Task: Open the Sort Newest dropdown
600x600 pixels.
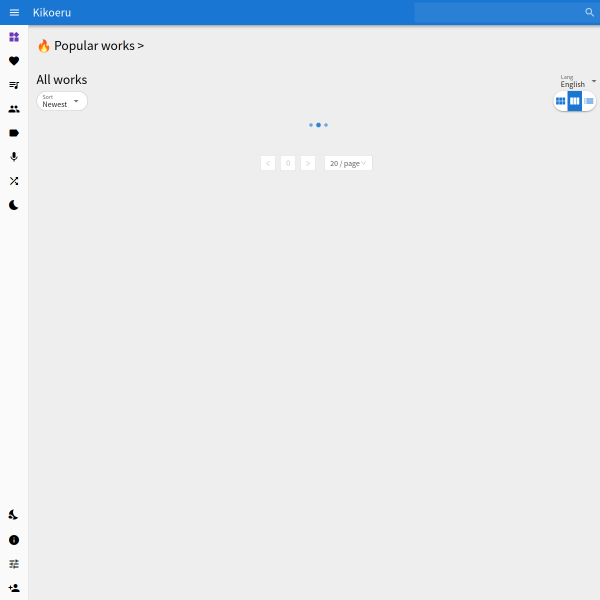Action: (x=62, y=101)
